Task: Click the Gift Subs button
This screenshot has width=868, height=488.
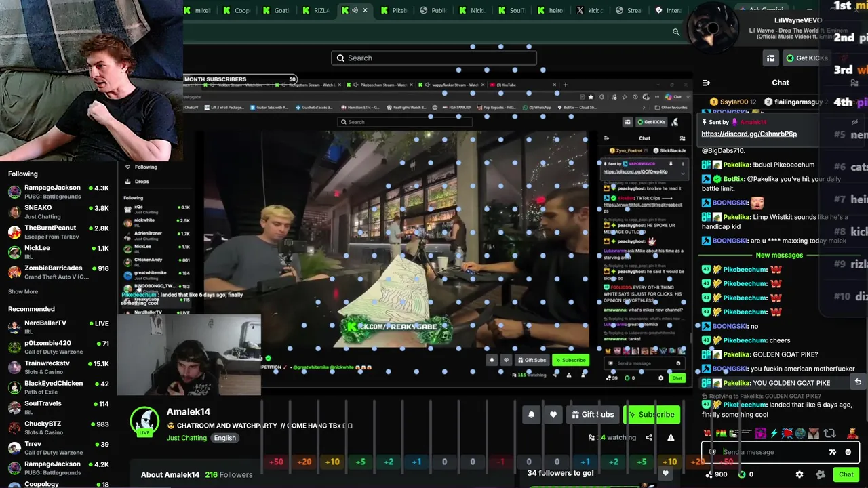Action: click(591, 415)
